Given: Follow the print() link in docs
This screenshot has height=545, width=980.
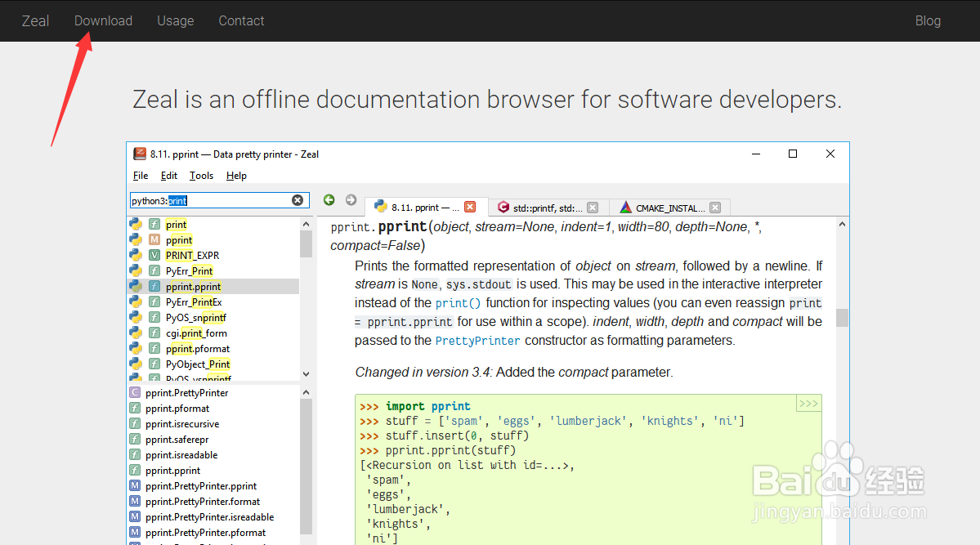Looking at the screenshot, I should click(x=459, y=303).
